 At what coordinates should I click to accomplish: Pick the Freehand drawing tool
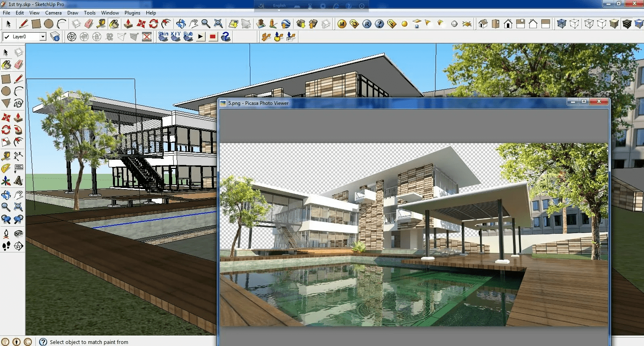(19, 104)
